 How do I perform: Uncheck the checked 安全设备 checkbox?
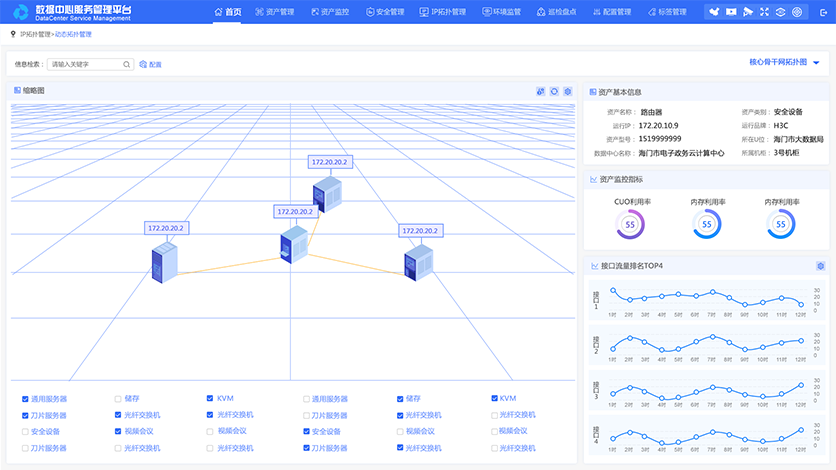(306, 432)
